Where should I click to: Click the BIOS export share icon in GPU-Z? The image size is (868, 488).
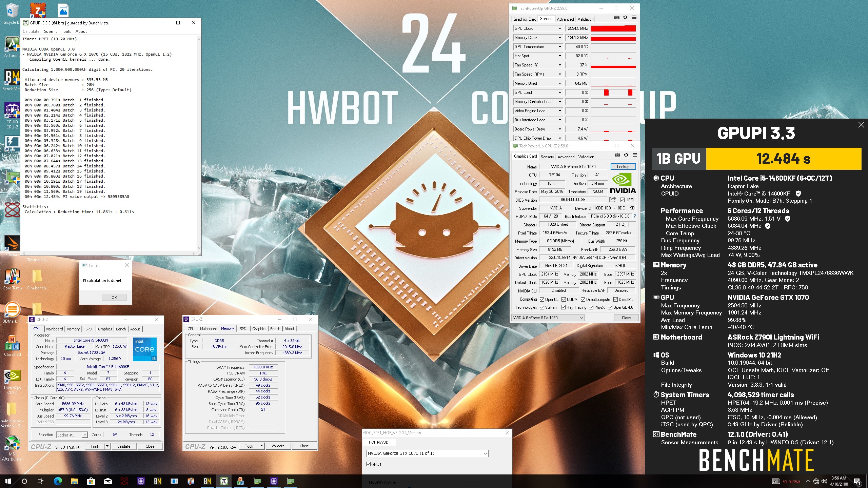612,200
